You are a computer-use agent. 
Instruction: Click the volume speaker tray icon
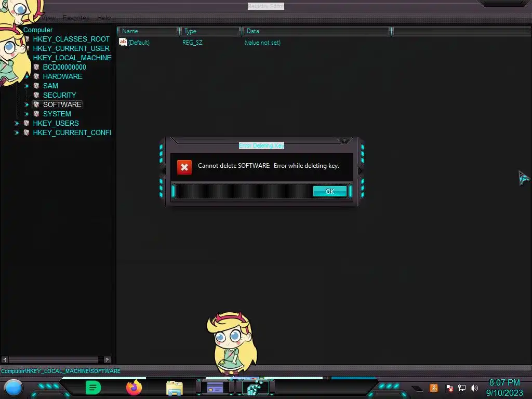(474, 388)
